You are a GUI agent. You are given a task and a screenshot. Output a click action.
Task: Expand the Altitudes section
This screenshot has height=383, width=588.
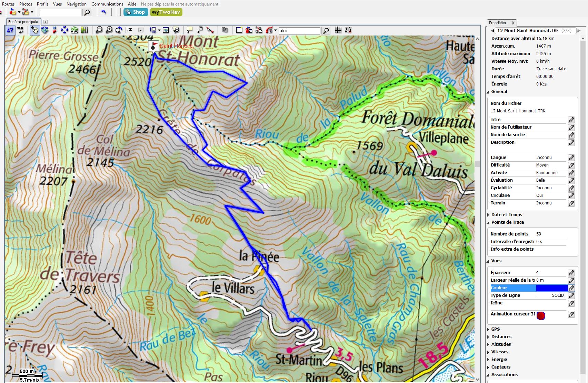[501, 344]
